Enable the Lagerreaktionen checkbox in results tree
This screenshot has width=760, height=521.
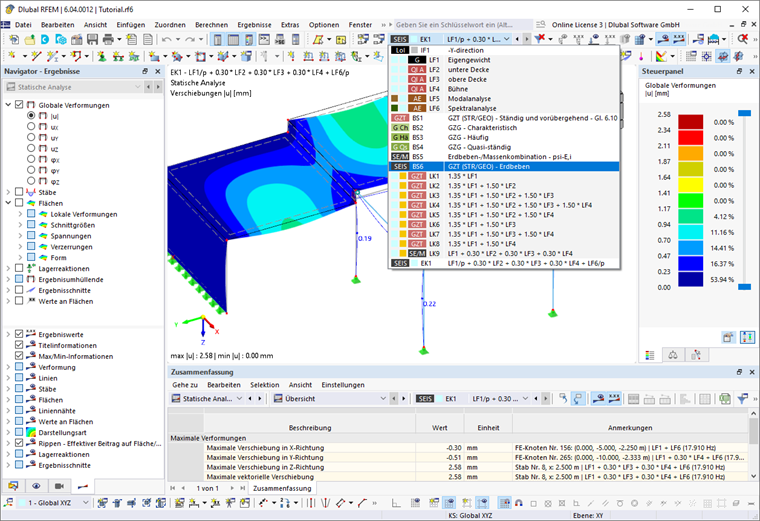point(19,268)
